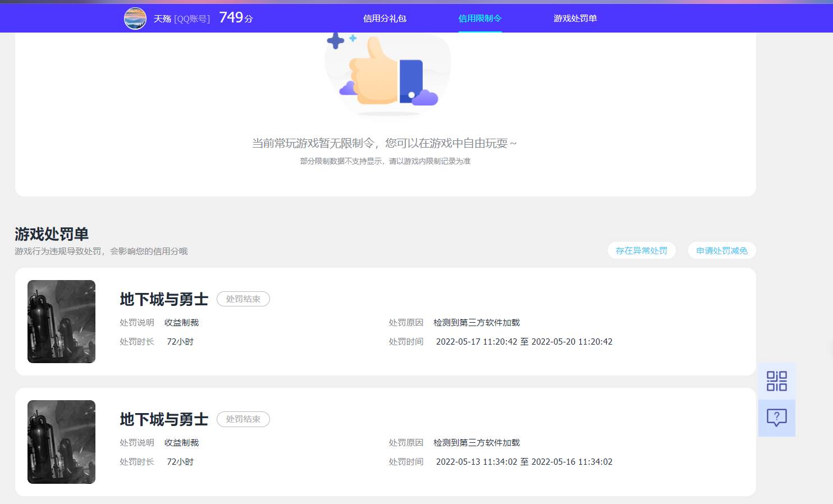833x504 pixels.
Task: Click the 检测到第三方软件加载 penalty reason text
Action: pos(476,322)
